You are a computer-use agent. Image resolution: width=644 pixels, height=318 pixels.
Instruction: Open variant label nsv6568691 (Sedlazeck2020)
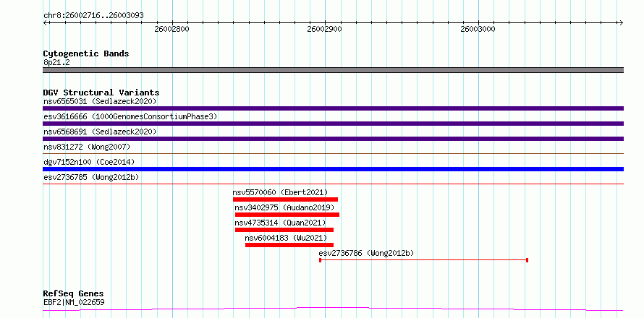click(100, 132)
